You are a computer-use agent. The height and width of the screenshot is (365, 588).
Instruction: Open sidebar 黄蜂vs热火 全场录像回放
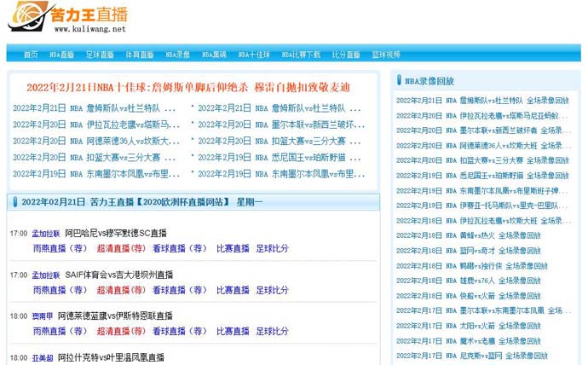pos(469,235)
